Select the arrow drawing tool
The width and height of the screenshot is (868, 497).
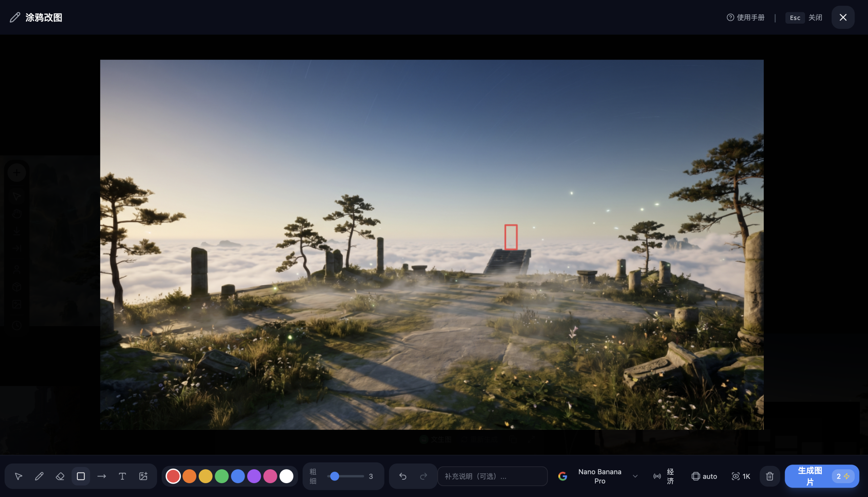101,476
